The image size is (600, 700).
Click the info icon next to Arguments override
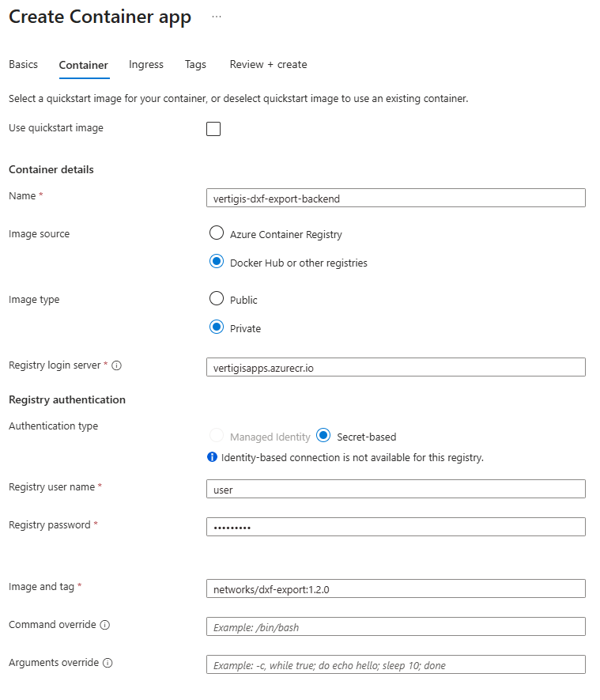coord(108,663)
